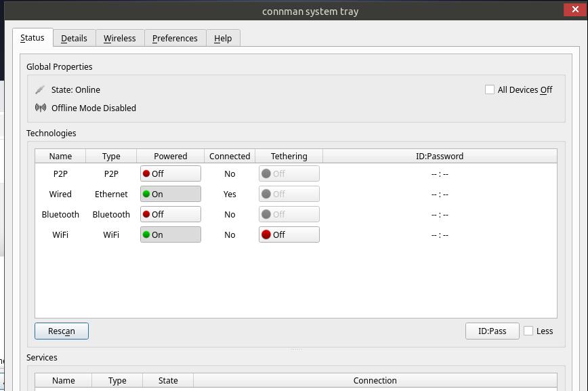
Task: Enable the Less checkbox
Action: [528, 331]
